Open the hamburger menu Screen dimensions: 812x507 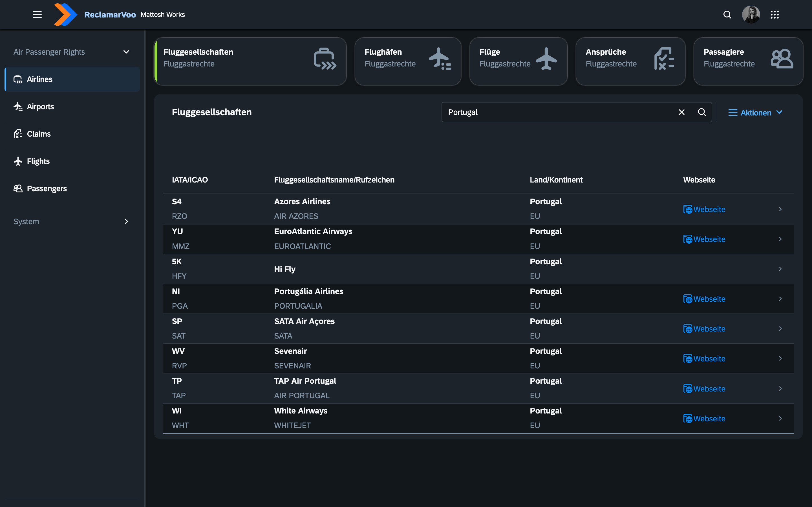click(37, 14)
